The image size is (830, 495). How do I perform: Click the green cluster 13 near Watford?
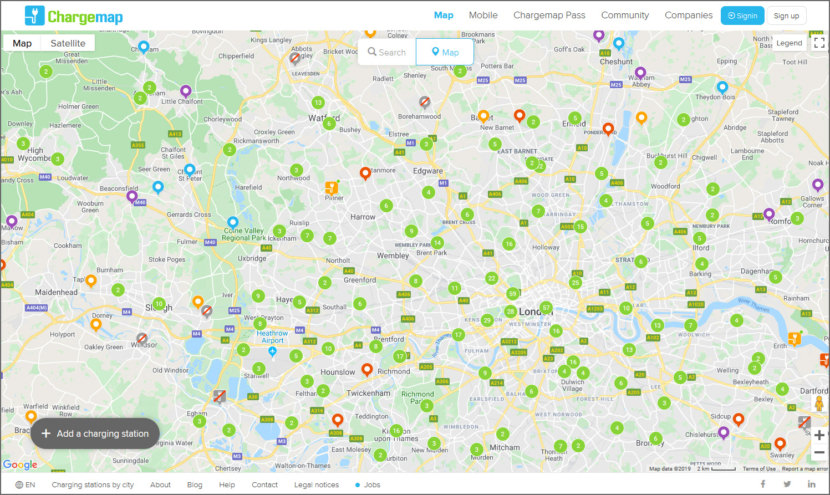[x=318, y=102]
